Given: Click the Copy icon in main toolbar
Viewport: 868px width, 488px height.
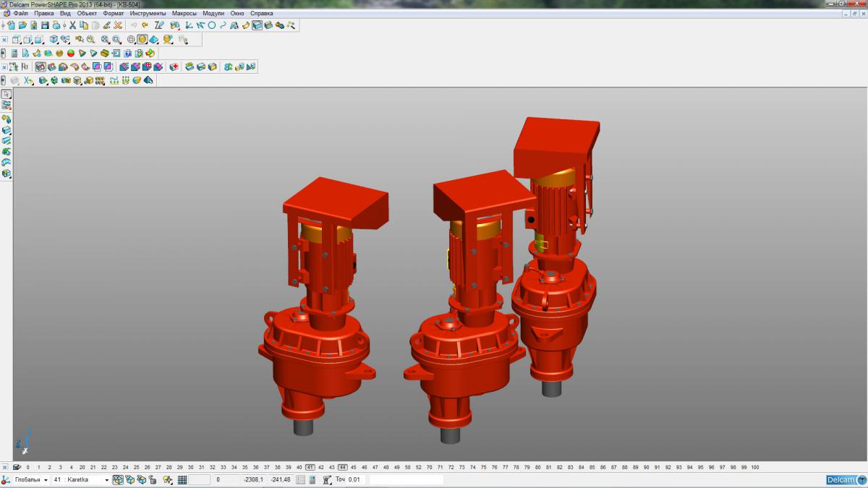Looking at the screenshot, I should (x=84, y=25).
